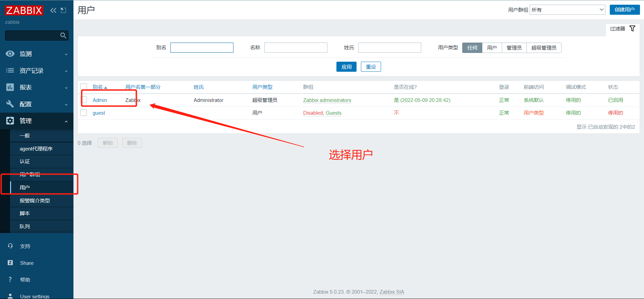The image size is (644, 299).
Task: Sort by 用户类型 column header
Action: pyautogui.click(x=262, y=87)
